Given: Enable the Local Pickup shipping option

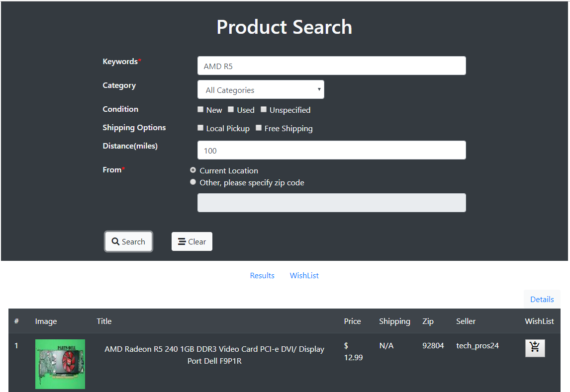Looking at the screenshot, I should tap(200, 128).
